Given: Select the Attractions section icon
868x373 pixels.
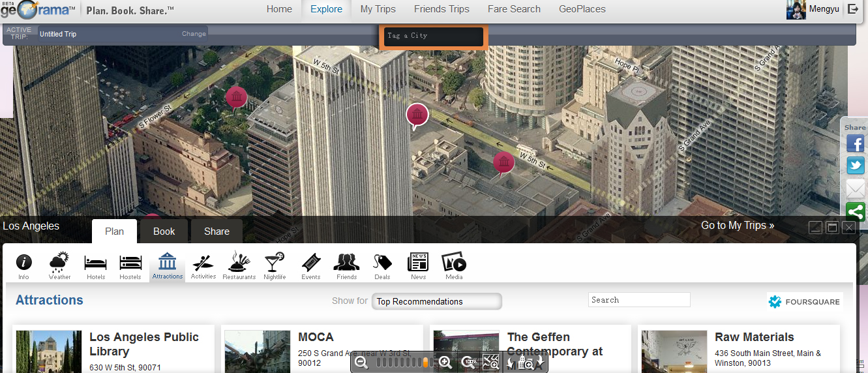Looking at the screenshot, I should pos(168,266).
